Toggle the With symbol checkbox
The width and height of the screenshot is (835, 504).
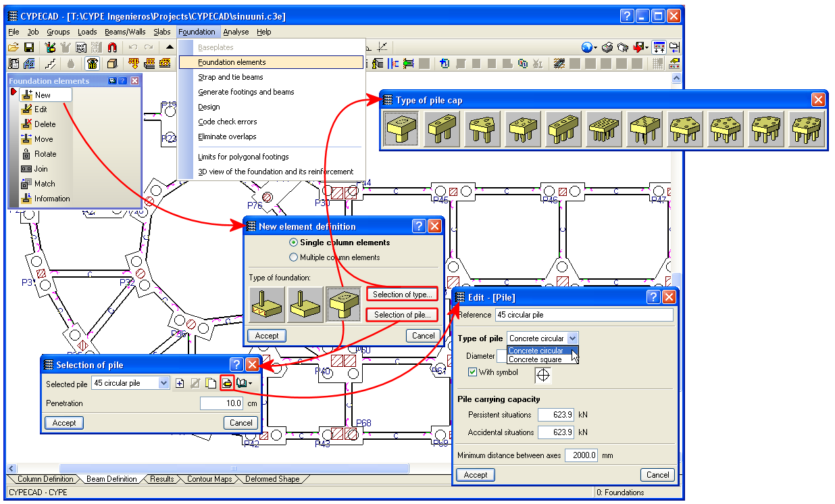[472, 372]
